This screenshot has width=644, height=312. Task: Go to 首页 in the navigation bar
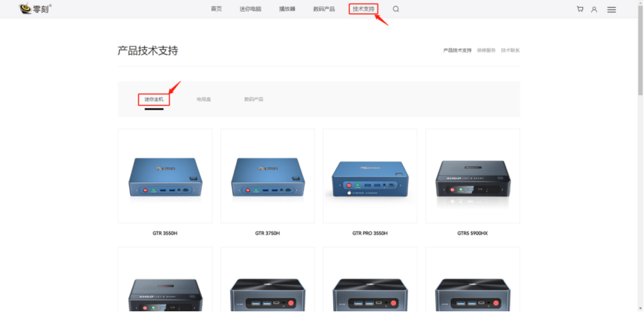coord(217,9)
